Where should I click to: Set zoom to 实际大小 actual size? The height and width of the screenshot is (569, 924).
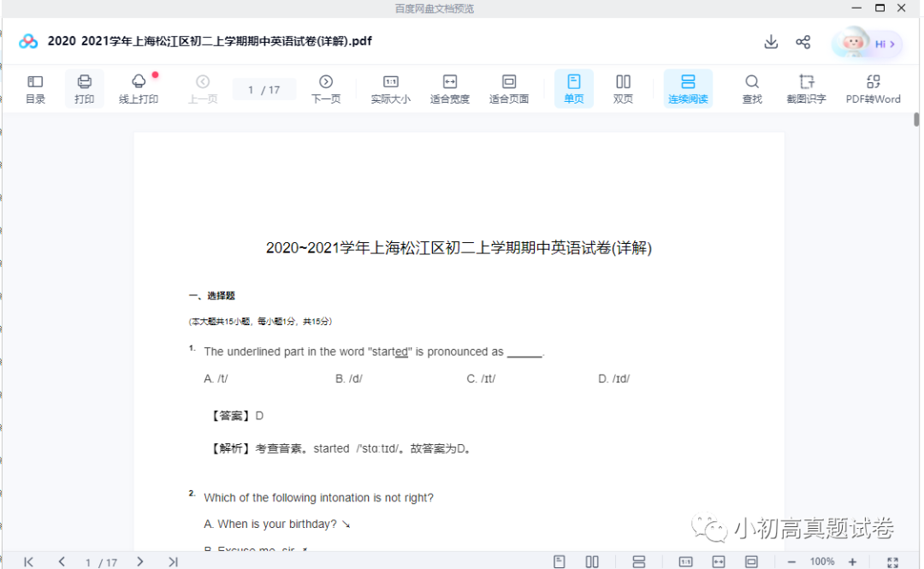click(x=391, y=89)
